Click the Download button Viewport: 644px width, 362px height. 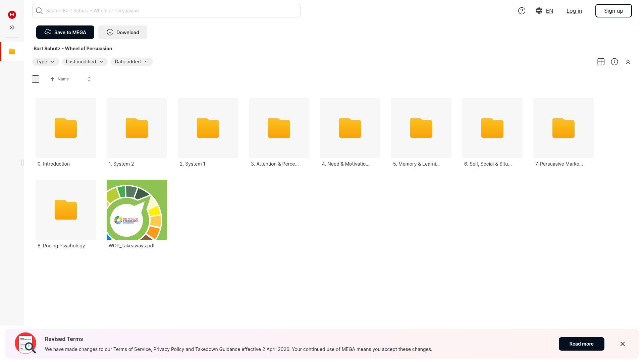tap(123, 32)
